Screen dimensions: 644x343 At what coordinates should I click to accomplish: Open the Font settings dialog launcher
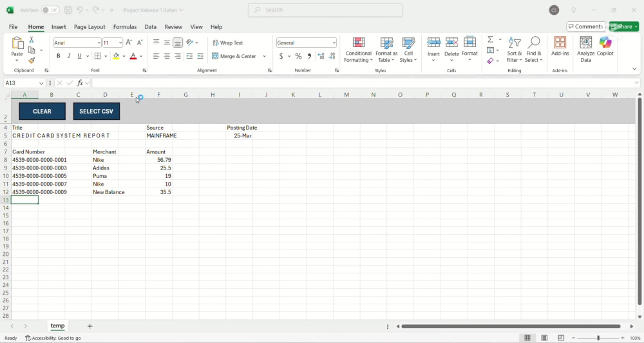[x=144, y=71]
